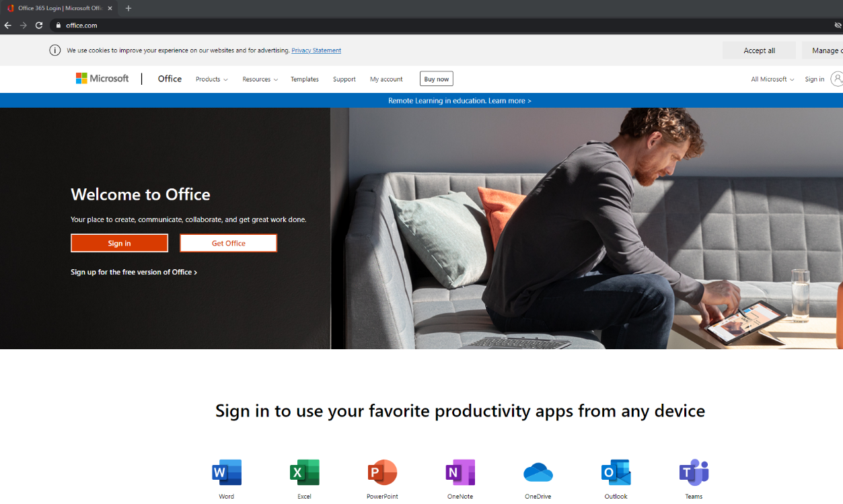This screenshot has width=843, height=504.
Task: Open the Word app icon
Action: pyautogui.click(x=227, y=472)
